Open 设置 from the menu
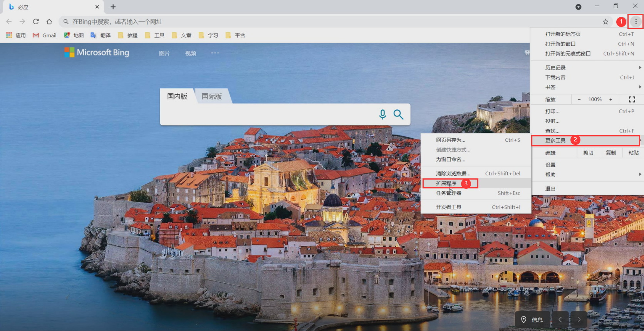Screen dimensions: 644x331 tap(586, 165)
